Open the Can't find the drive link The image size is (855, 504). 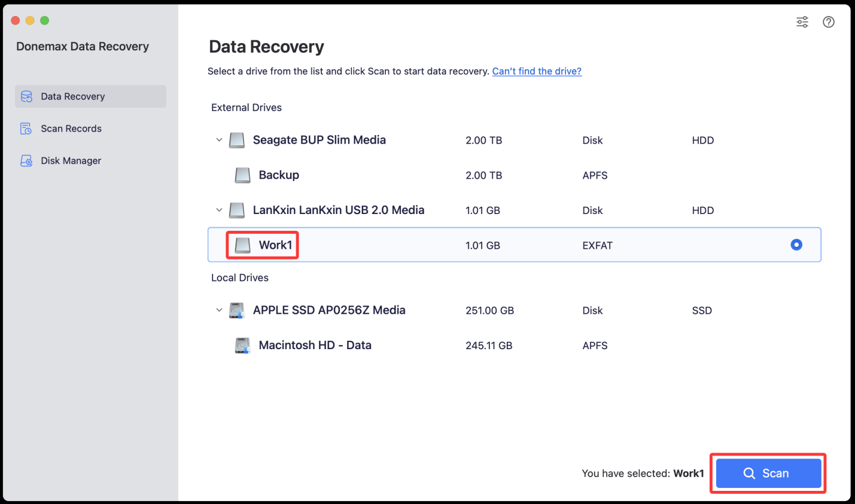tap(537, 71)
